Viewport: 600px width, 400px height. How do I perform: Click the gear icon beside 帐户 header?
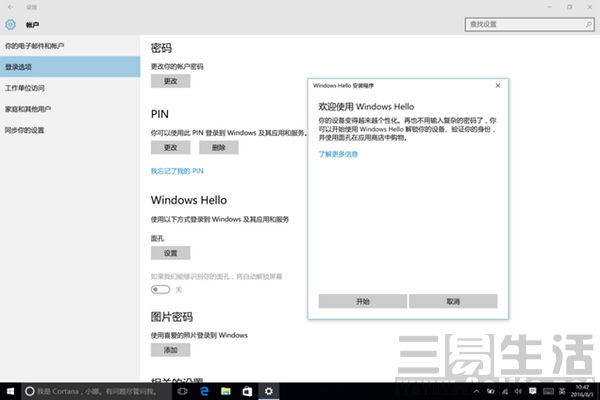click(10, 24)
